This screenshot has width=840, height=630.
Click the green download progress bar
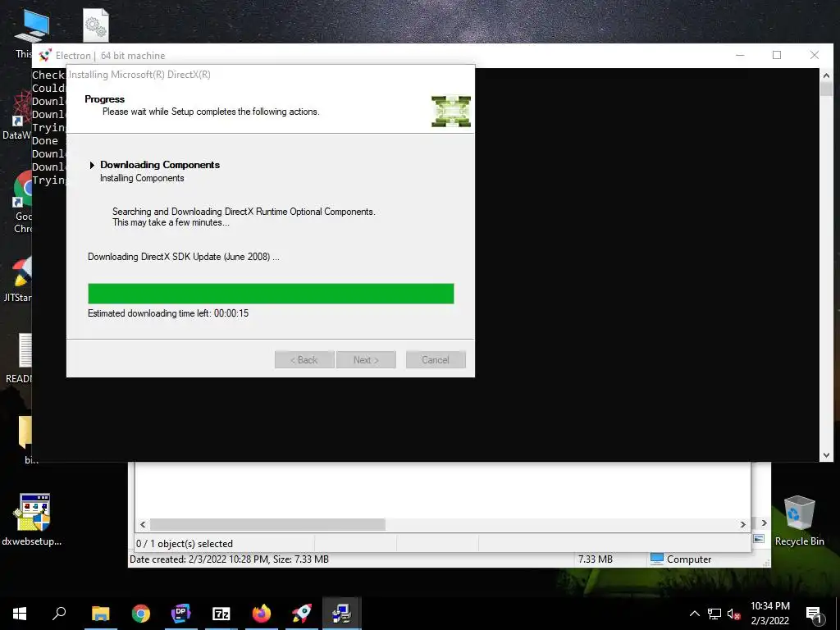click(x=271, y=294)
